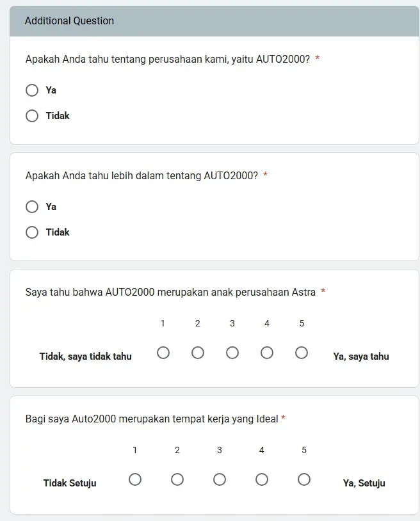This screenshot has height=521, width=420.
Task: Click the "Ya, saya tahu" scale label
Action: (361, 357)
